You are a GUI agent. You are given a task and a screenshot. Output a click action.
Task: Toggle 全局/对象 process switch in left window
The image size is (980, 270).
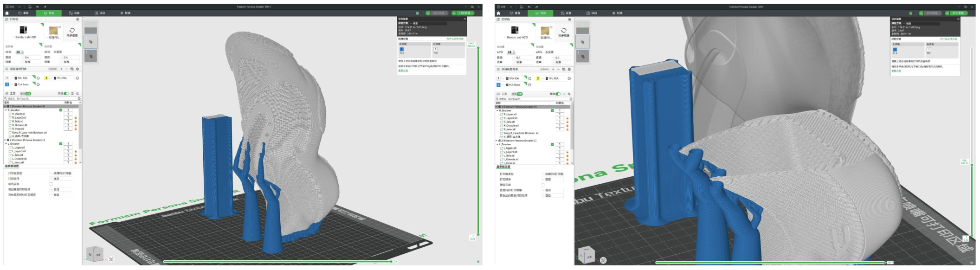(x=26, y=94)
